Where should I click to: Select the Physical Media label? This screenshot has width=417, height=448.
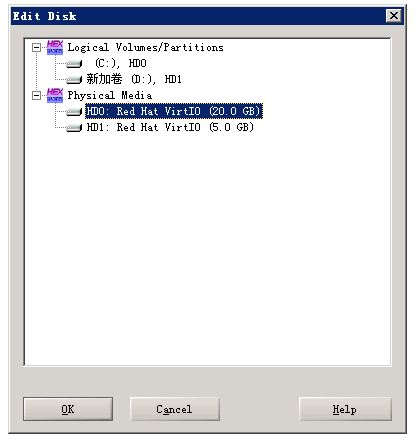110,96
